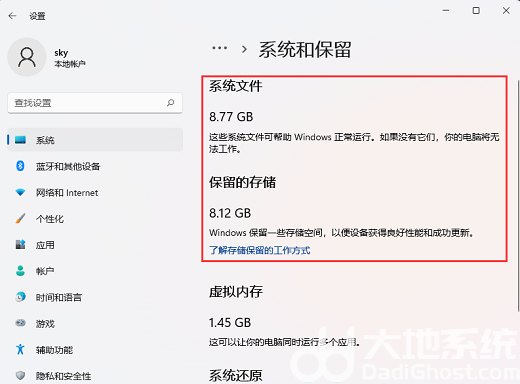Click the 系统 monitor icon

pos(20,140)
